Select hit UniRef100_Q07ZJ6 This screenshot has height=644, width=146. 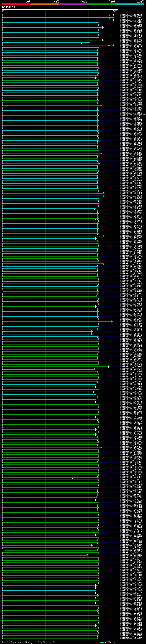point(131,48)
